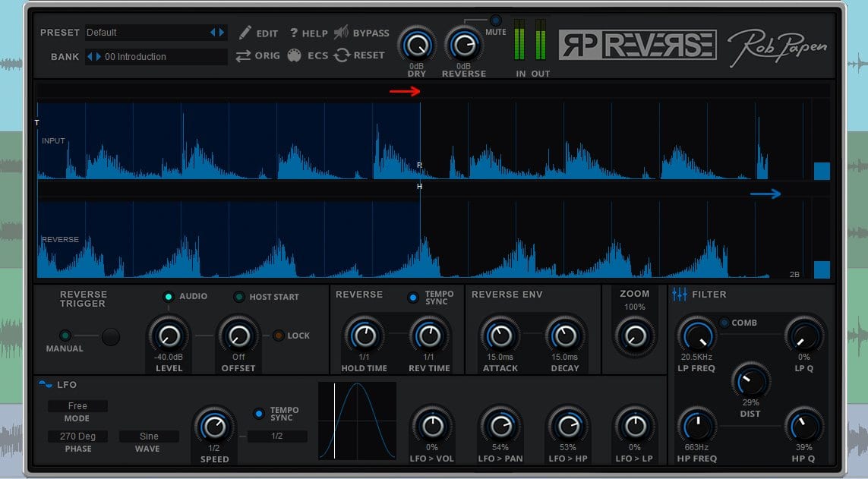868x479 pixels.
Task: Click the FILTER sliders icon
Action: [x=679, y=295]
